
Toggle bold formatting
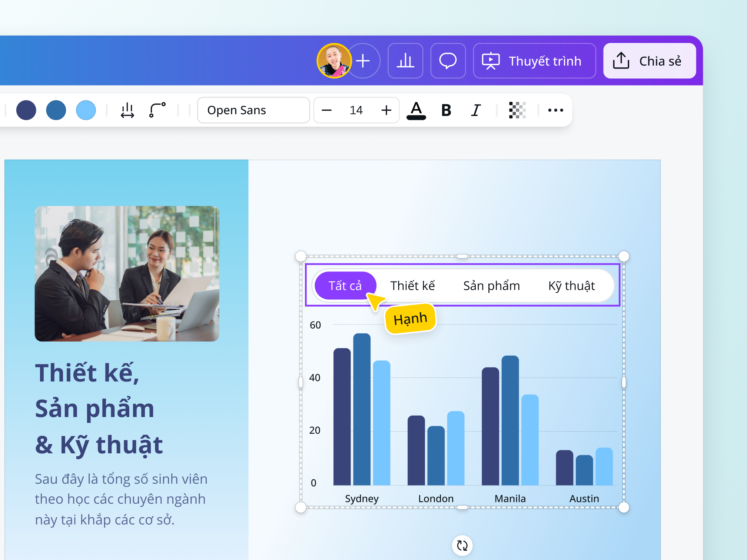tap(446, 110)
